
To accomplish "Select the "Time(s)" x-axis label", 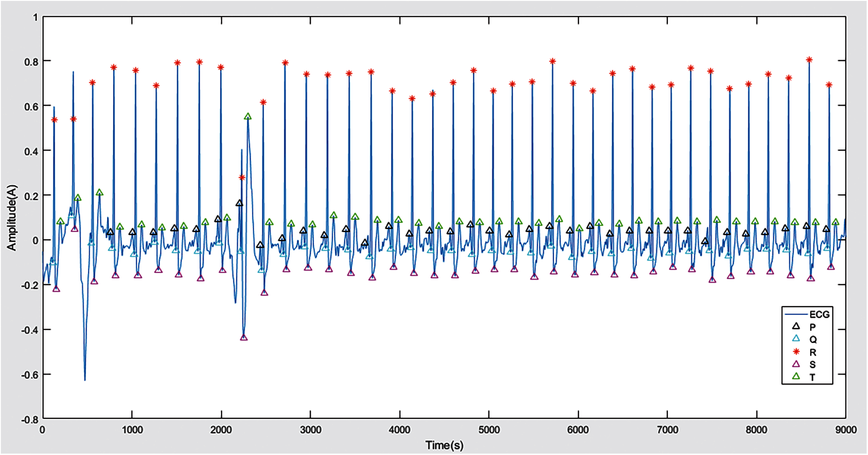I will tap(444, 445).
